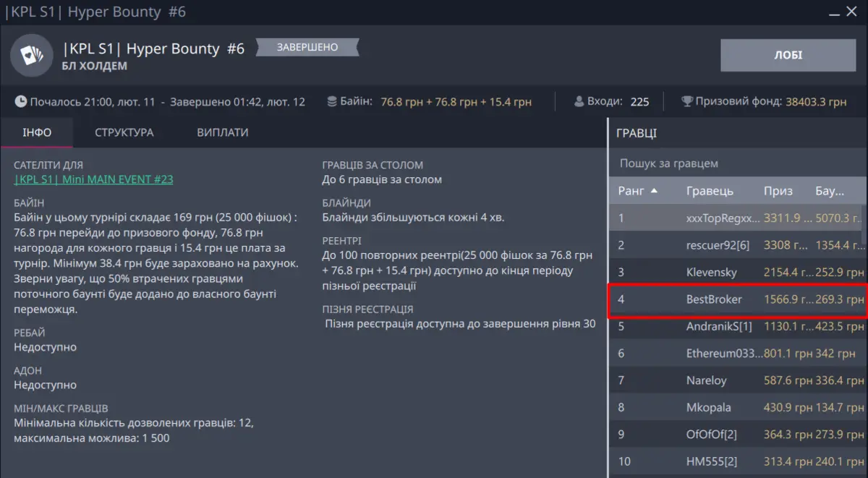
Task: Close the Hyper Bounty #6 window
Action: pos(854,12)
